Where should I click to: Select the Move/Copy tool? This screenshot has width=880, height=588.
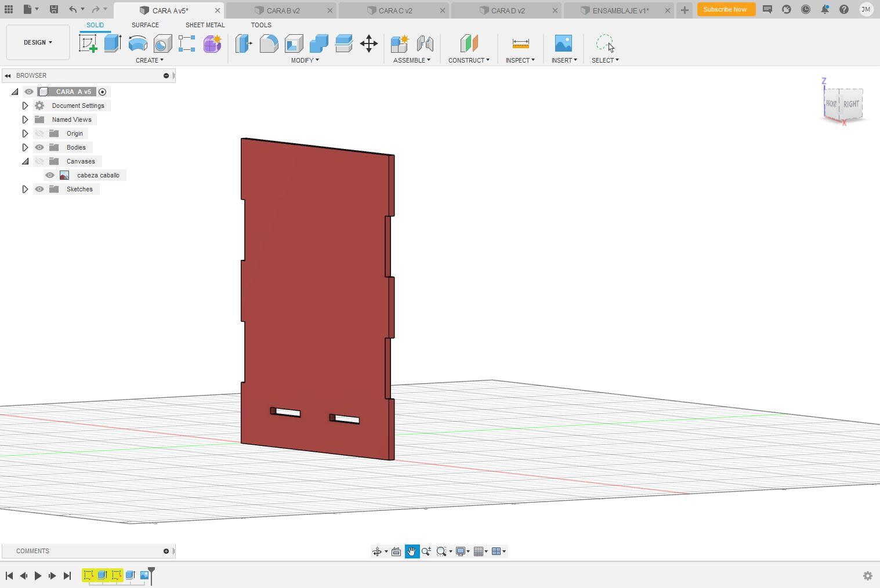coord(369,43)
